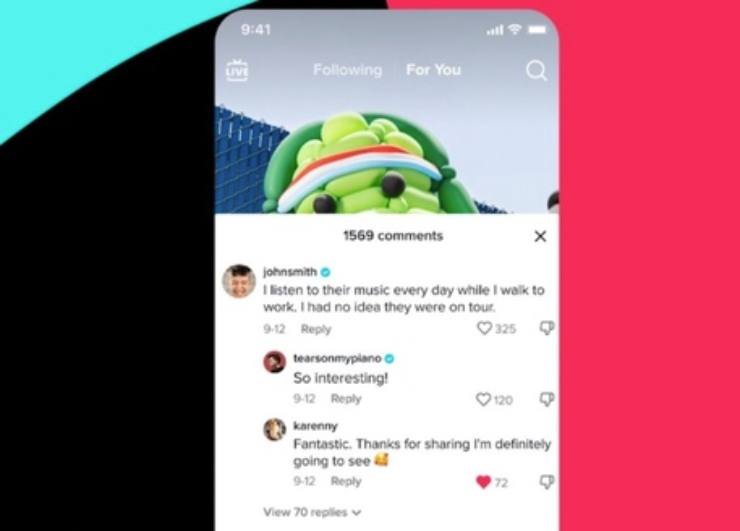Dislike karenny's comment
The height and width of the screenshot is (531, 740).
tap(547, 482)
